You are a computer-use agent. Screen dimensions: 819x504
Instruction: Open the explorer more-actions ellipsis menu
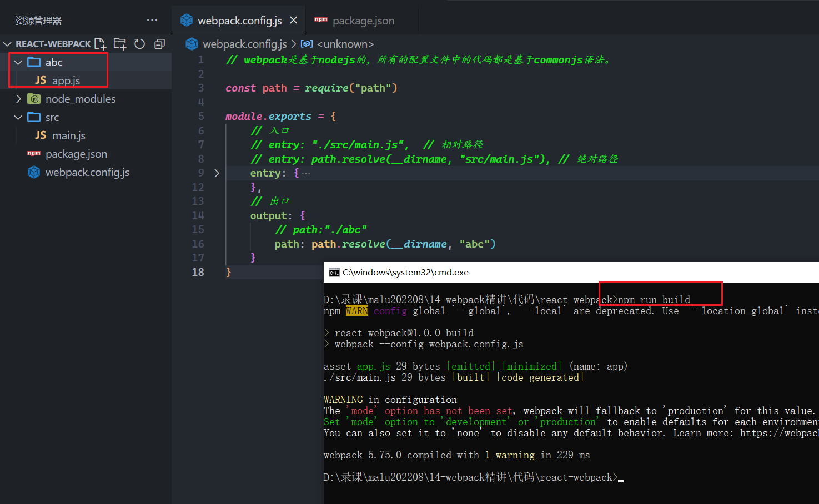(x=152, y=20)
